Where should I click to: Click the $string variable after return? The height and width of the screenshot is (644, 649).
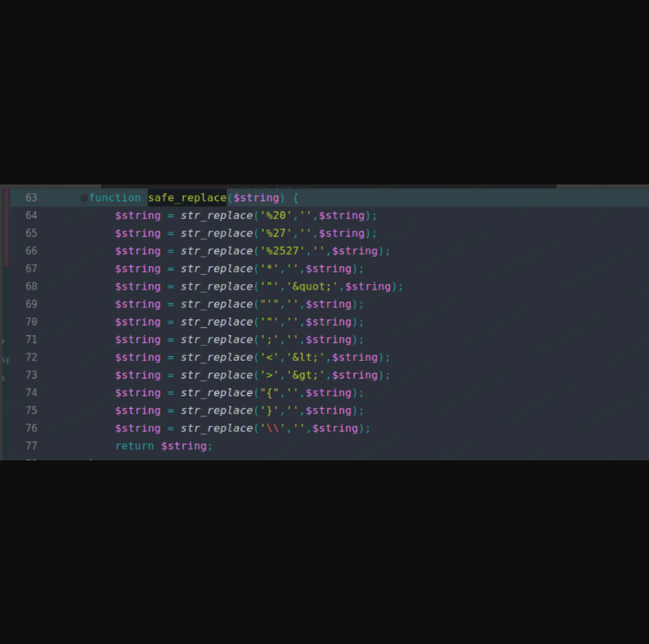[184, 446]
